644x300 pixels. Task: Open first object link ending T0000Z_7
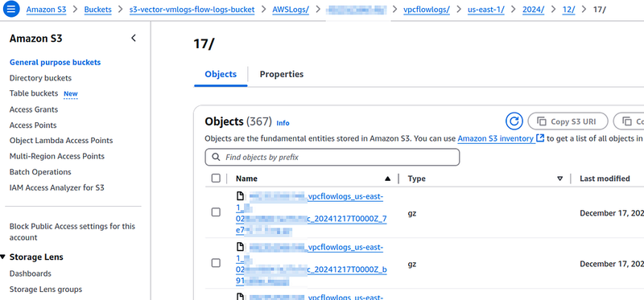click(x=312, y=213)
